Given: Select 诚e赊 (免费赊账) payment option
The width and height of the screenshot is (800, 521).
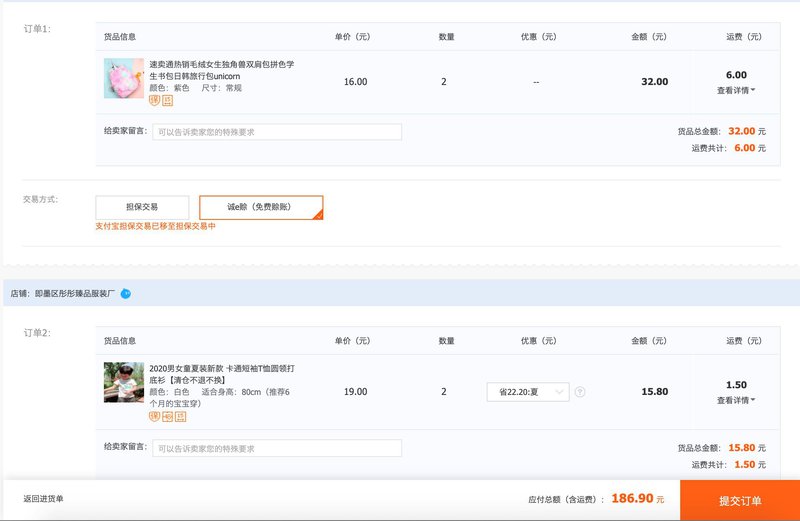Looking at the screenshot, I should (x=260, y=207).
